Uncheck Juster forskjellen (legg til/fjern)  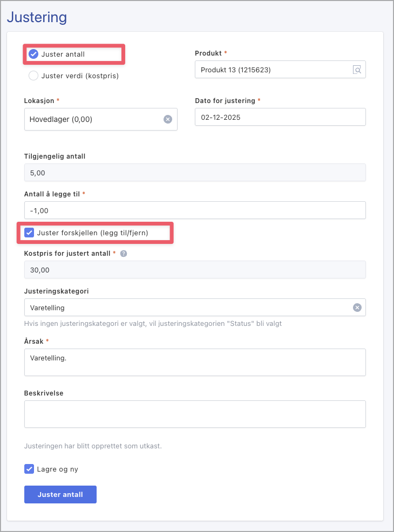[x=29, y=233]
